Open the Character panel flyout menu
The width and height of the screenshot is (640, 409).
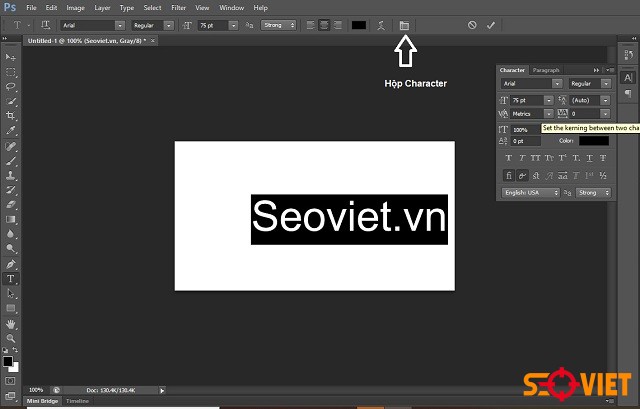click(x=610, y=70)
